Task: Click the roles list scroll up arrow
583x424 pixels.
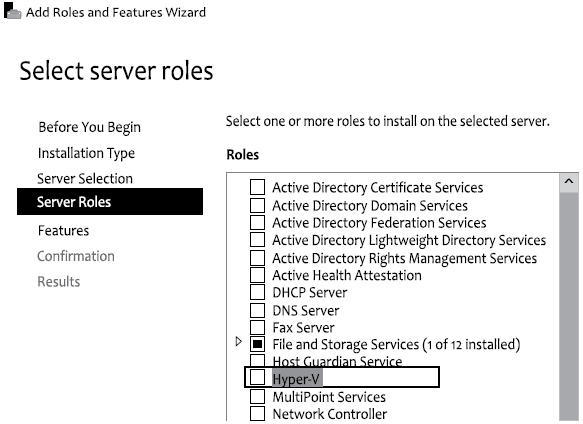Action: pos(568,182)
